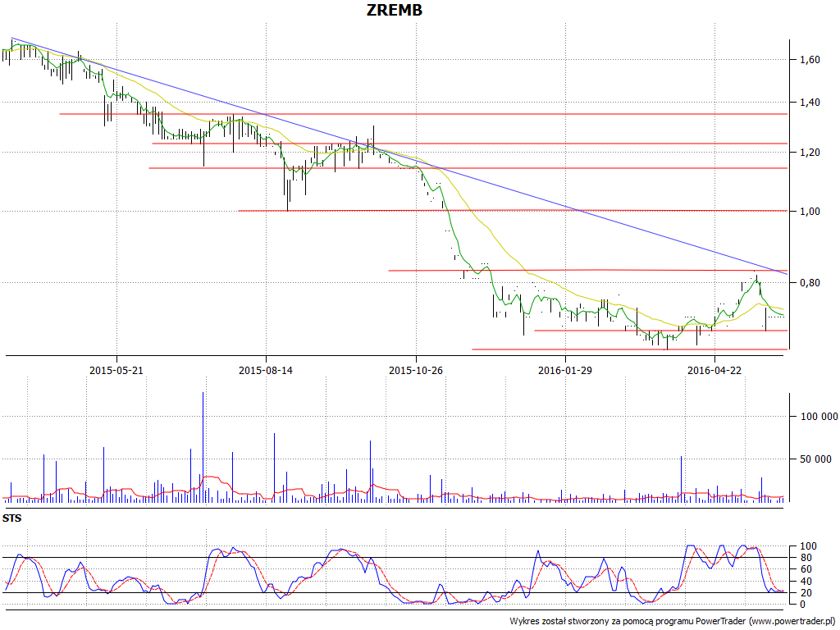Select the 2015-05-21 date label
The width and height of the screenshot is (840, 630).
tap(116, 370)
